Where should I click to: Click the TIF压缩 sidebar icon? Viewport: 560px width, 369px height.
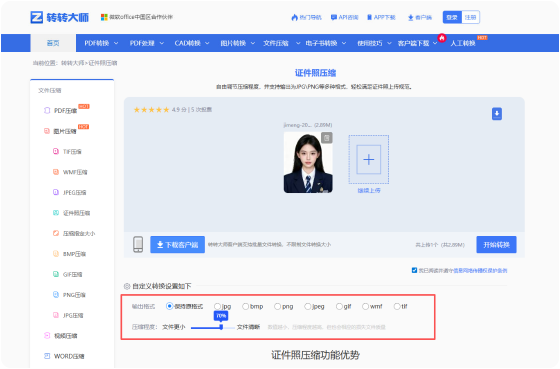coord(56,151)
